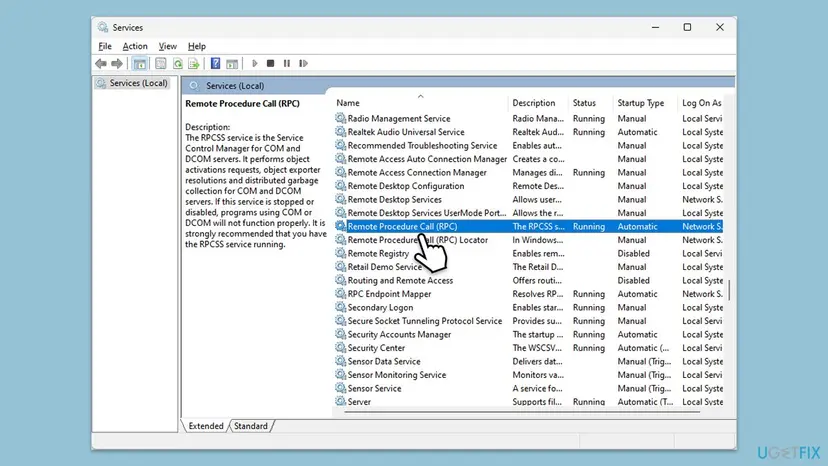The width and height of the screenshot is (828, 466).
Task: Click the horizontal scrollbar under services list
Action: coord(522,411)
